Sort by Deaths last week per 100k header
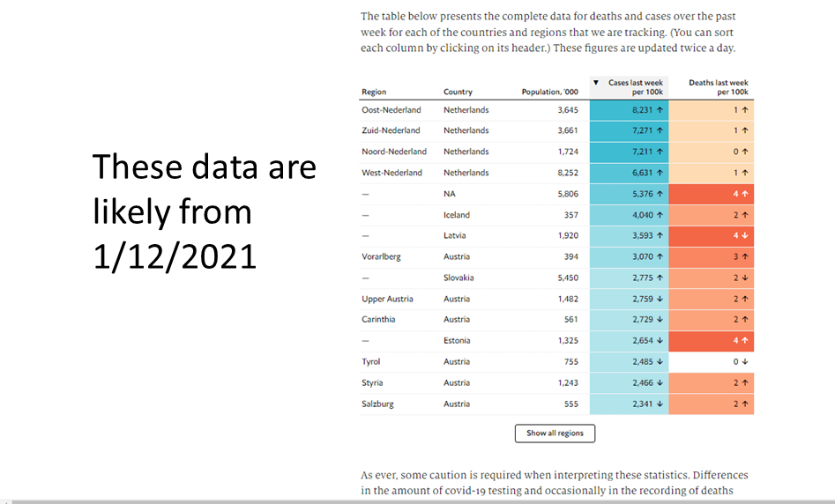 (719, 87)
